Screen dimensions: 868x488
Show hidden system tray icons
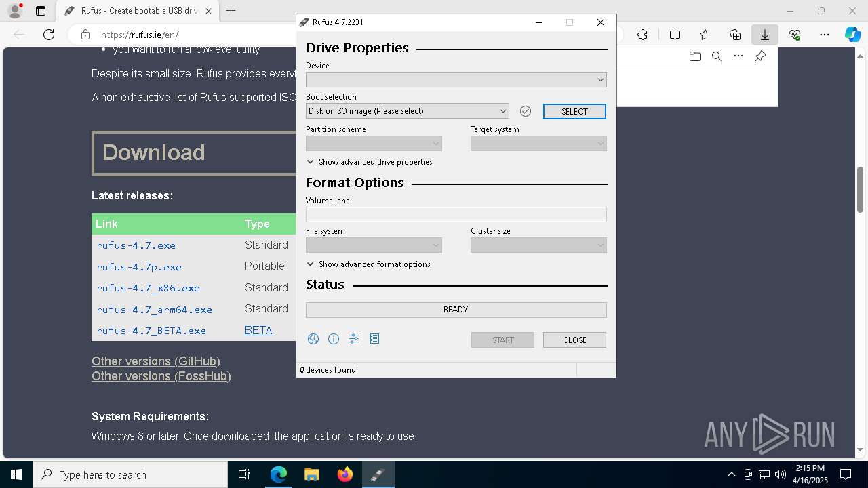tap(731, 474)
